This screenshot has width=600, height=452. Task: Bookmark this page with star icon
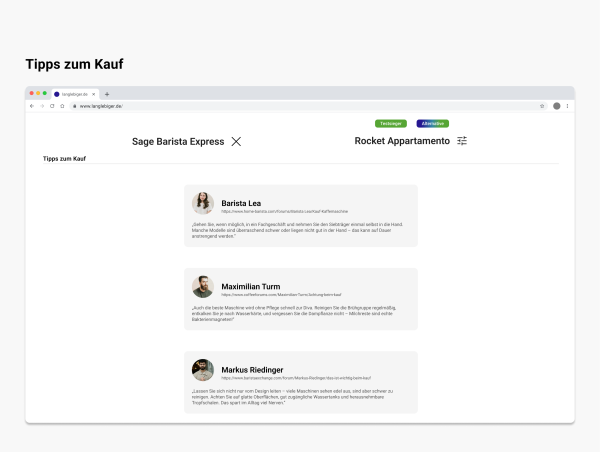click(542, 105)
